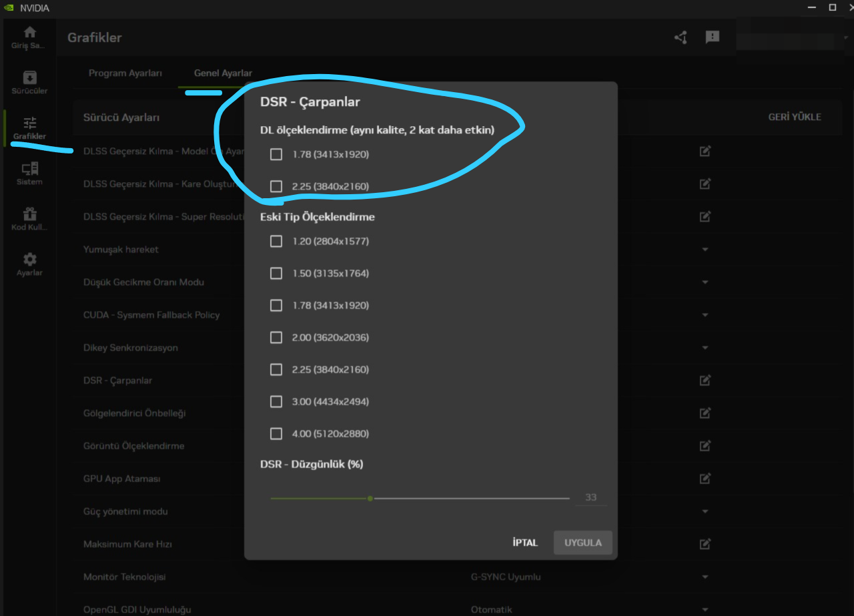Edit the Gölgelendirici Önbelleği setting
This screenshot has height=616, width=854.
(705, 413)
